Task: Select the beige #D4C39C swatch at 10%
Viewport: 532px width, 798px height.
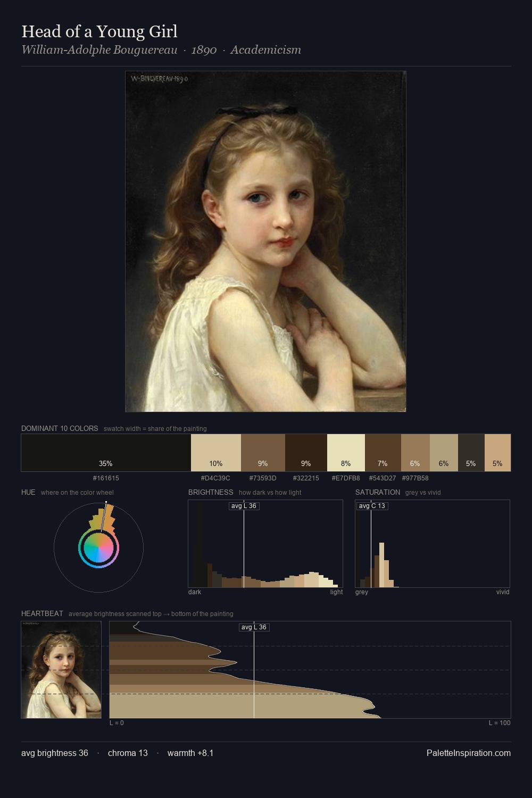Action: 216,453
